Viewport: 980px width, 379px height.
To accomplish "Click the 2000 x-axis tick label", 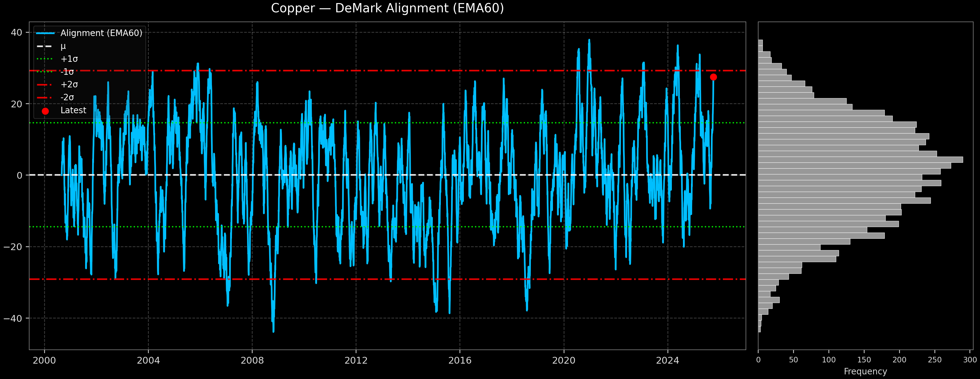I will 45,361.
